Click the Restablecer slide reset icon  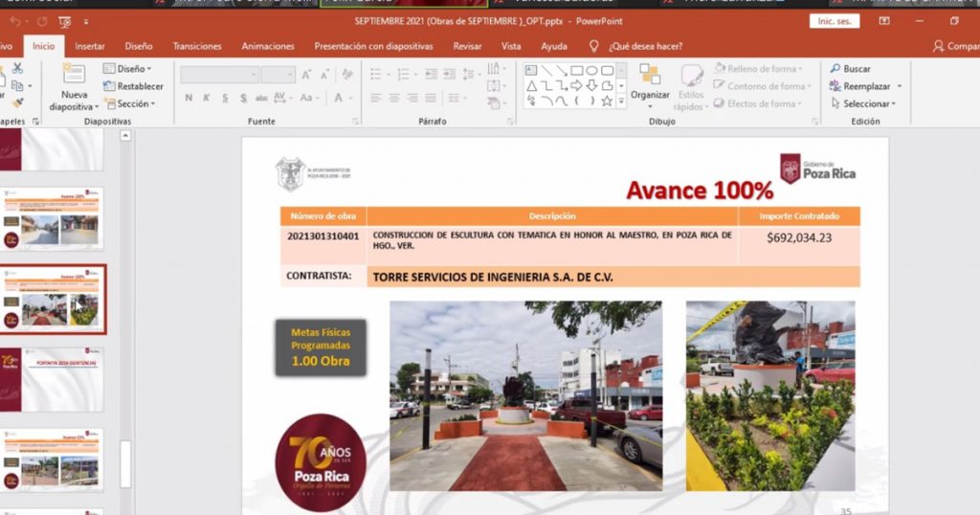click(133, 86)
